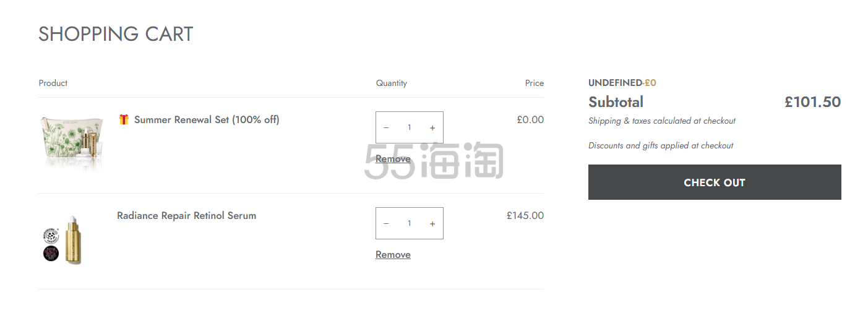Image resolution: width=868 pixels, height=321 pixels.
Task: Remove the Radiance Repair Retinol Serum
Action: [393, 255]
